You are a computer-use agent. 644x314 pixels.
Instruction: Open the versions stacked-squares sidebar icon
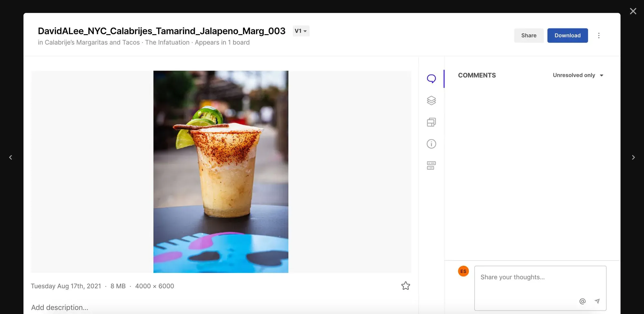click(431, 122)
